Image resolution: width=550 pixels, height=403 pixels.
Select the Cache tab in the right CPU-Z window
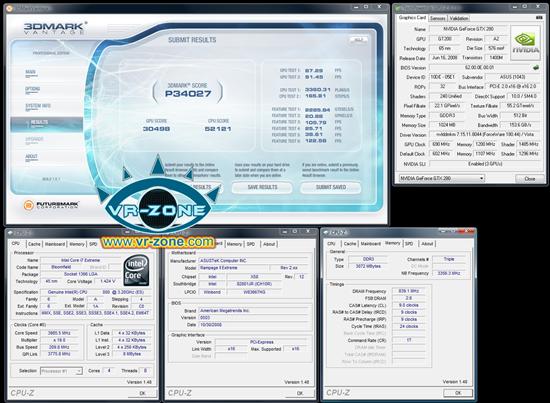tap(350, 243)
